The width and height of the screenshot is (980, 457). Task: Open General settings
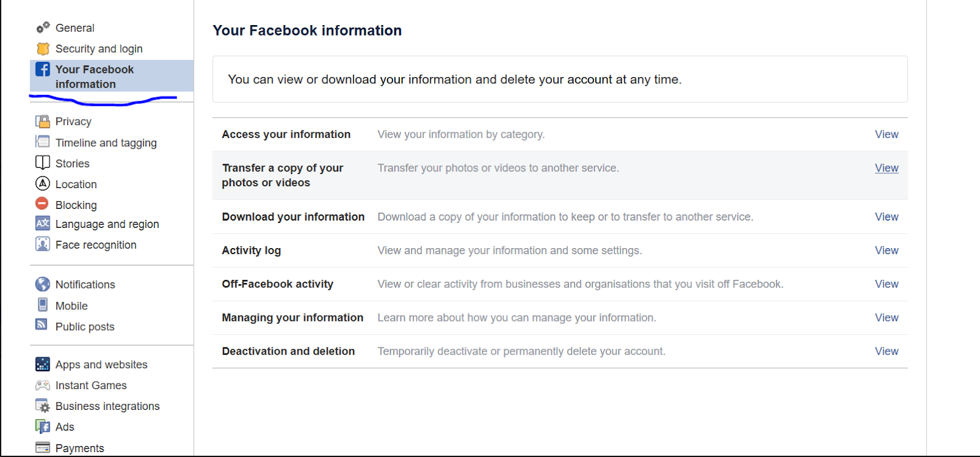(x=75, y=28)
